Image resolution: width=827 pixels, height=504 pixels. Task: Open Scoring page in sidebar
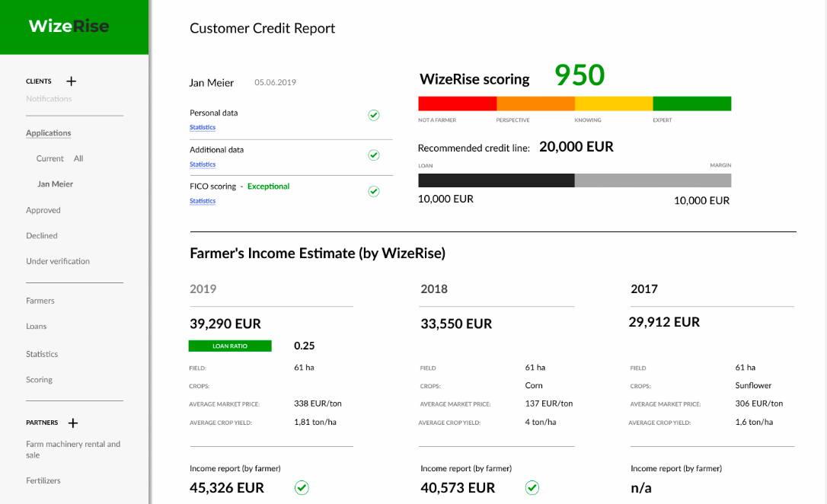39,380
